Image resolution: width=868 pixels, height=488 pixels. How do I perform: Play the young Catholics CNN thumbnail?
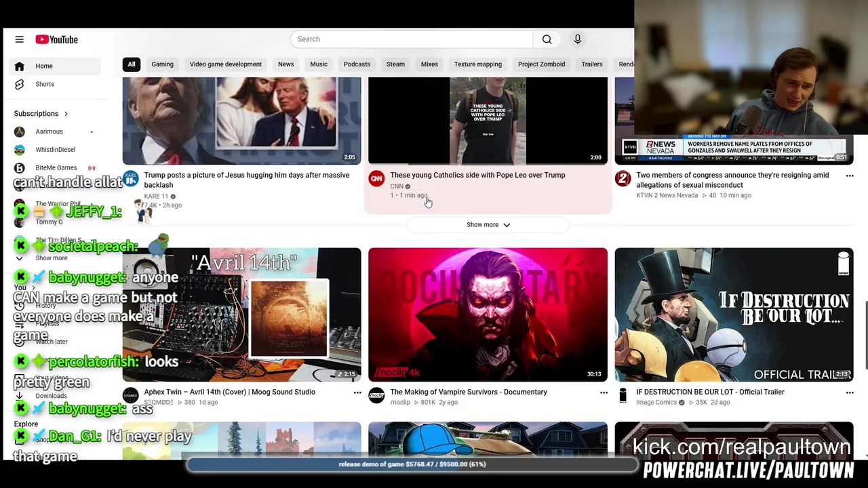click(x=488, y=120)
